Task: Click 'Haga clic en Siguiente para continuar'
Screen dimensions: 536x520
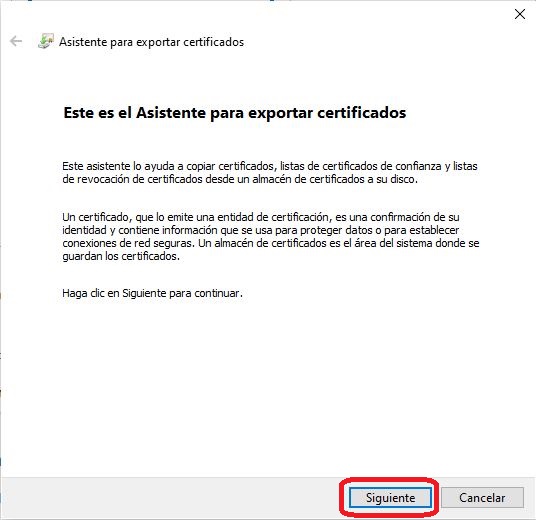Action: (x=152, y=293)
